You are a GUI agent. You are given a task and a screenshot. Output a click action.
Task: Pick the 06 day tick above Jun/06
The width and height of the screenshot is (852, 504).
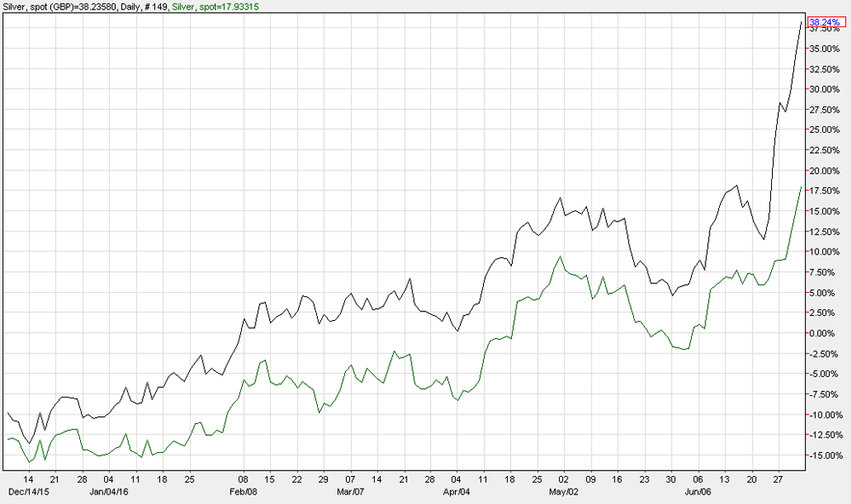[x=698, y=479]
